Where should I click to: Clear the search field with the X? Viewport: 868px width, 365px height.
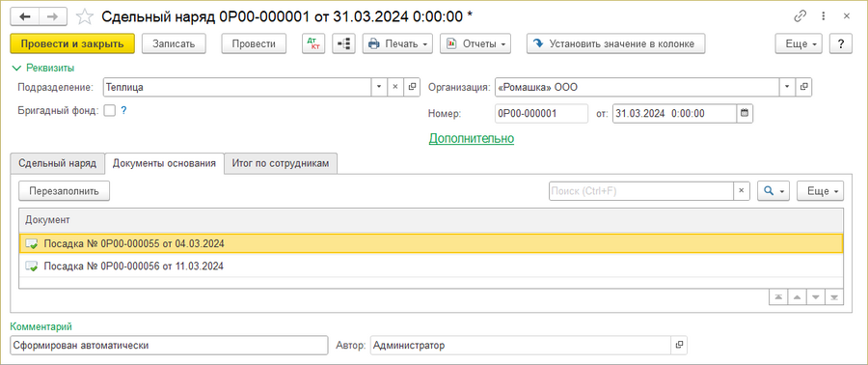click(742, 190)
